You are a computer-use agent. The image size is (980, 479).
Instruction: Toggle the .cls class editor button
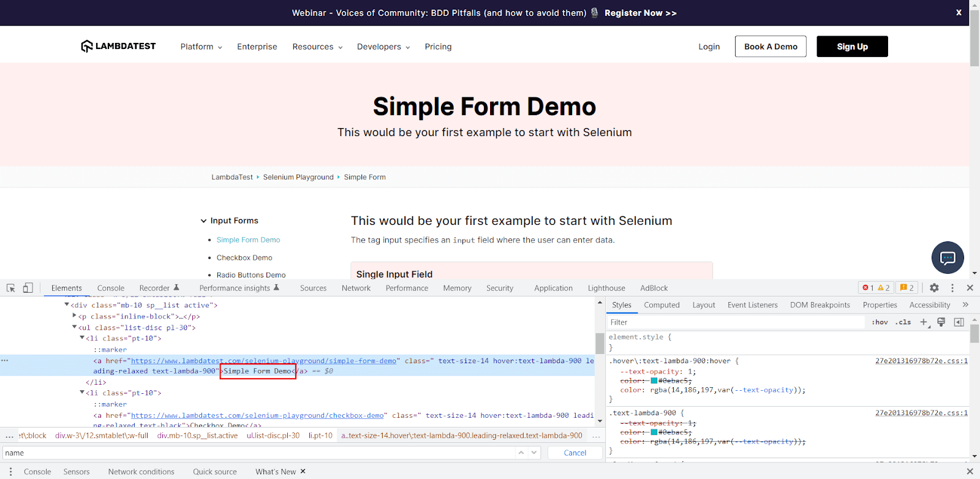point(903,322)
